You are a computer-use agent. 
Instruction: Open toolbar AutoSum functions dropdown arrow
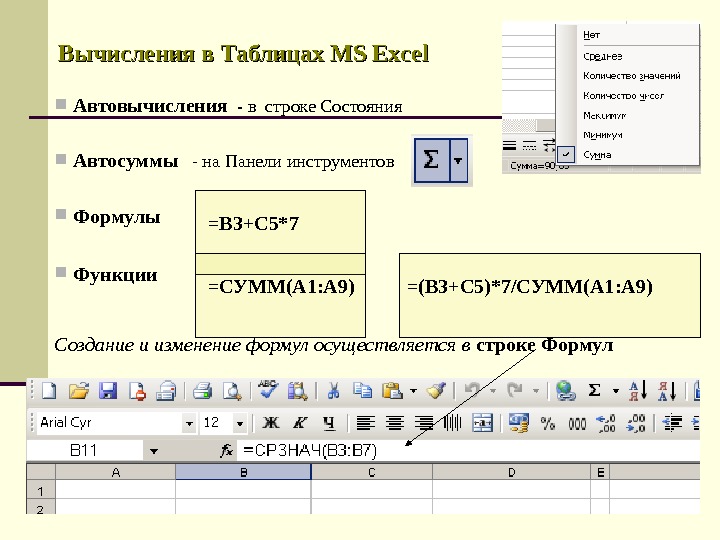coord(615,392)
